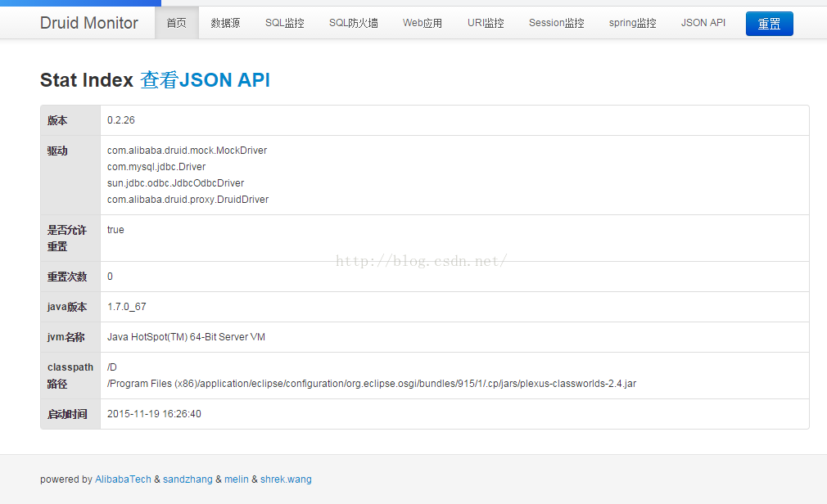Click the classpath路径 row label
The width and height of the screenshot is (827, 504).
pyautogui.click(x=70, y=376)
